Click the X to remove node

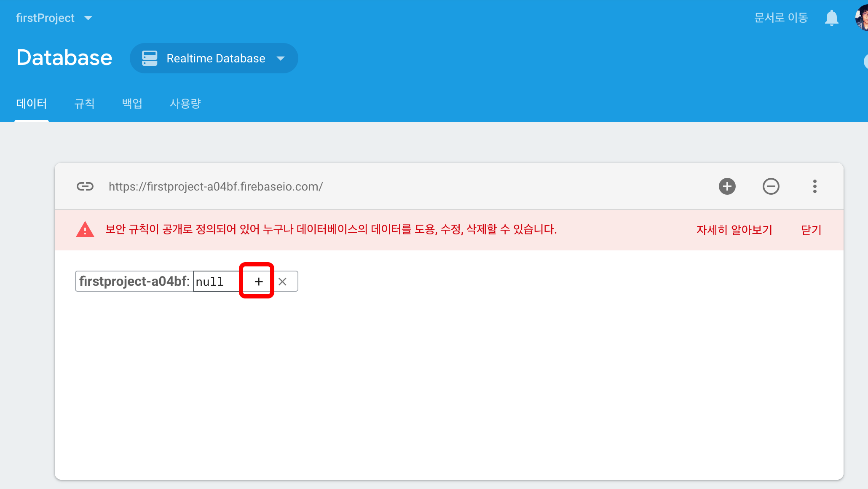283,281
